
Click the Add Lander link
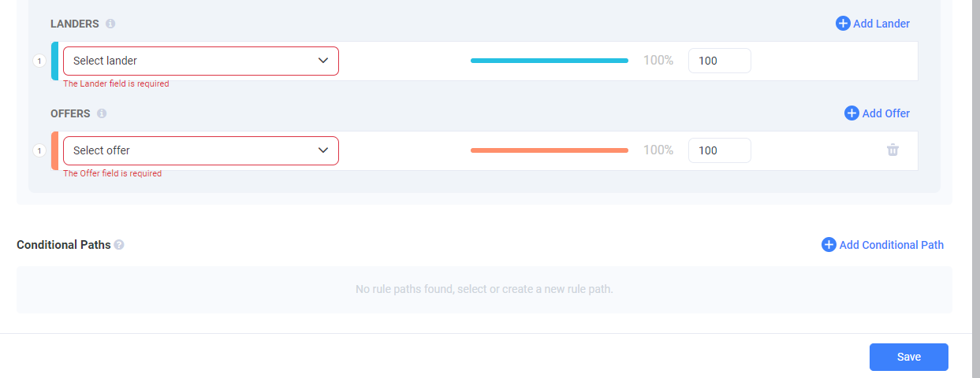pyautogui.click(x=881, y=24)
